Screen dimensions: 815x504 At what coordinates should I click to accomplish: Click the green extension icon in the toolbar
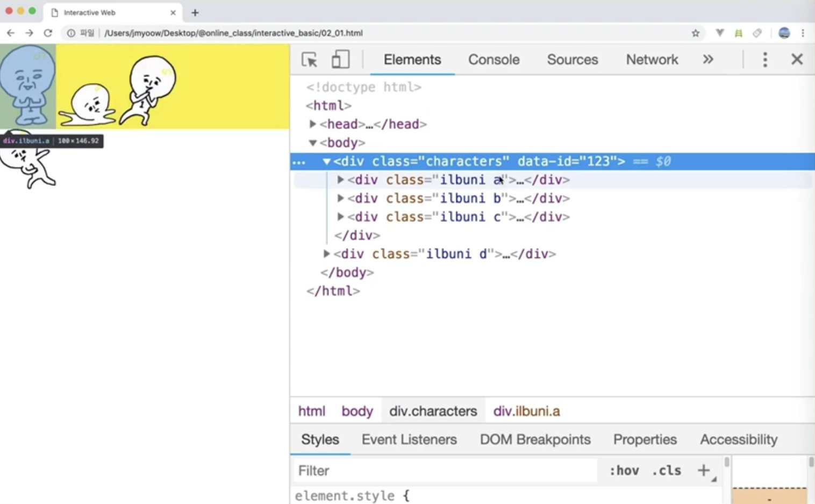tap(739, 33)
